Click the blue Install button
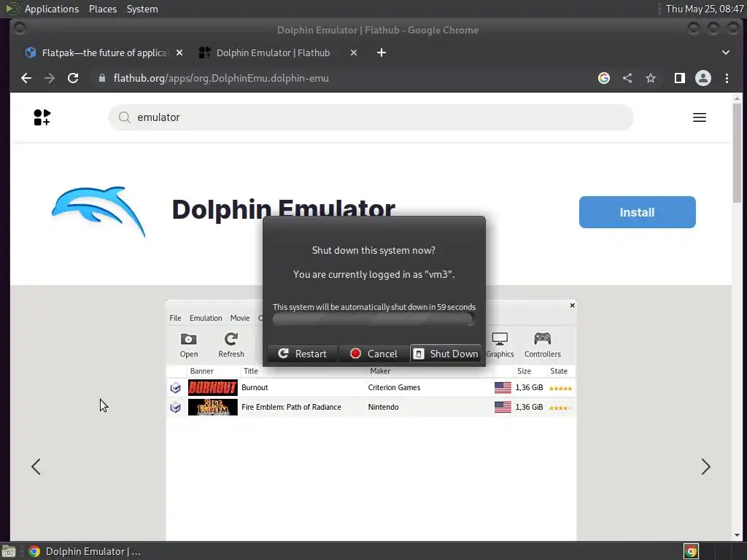This screenshot has height=560, width=747. pos(637,212)
